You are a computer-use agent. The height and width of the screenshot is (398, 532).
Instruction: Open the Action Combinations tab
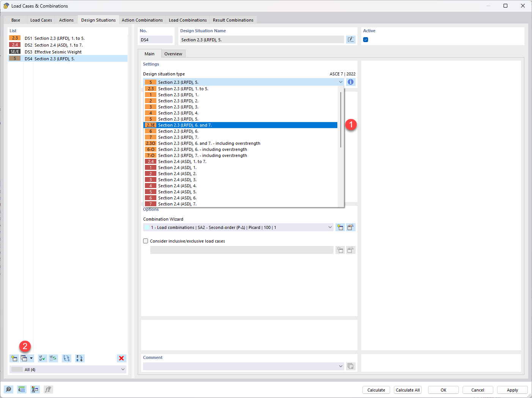click(142, 20)
